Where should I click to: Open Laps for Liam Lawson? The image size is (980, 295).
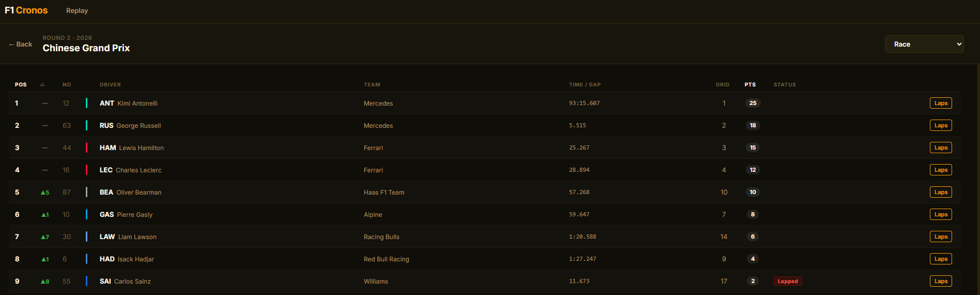(941, 237)
